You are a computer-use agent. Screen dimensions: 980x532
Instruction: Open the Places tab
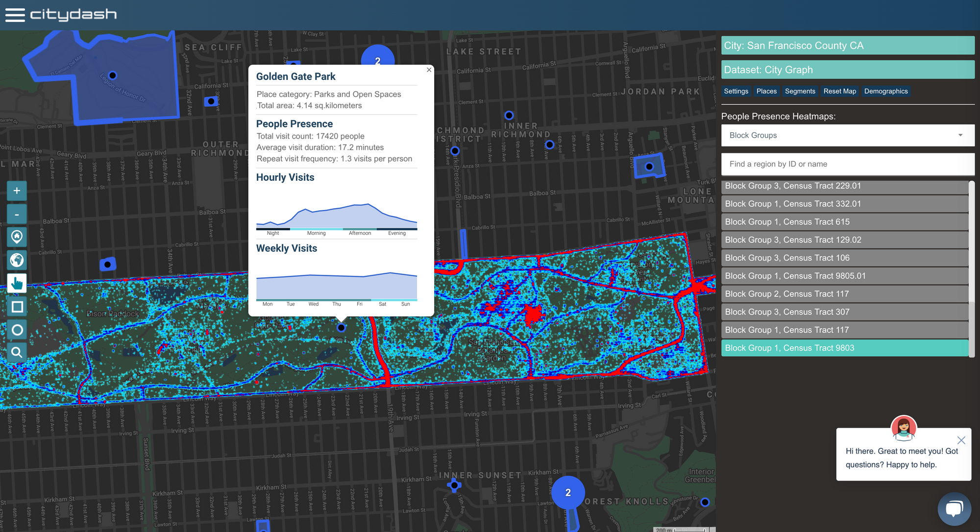coord(766,91)
